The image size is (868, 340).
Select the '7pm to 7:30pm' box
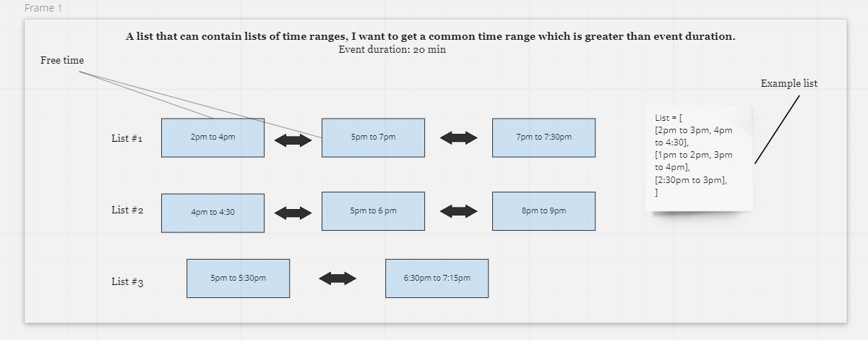coord(543,137)
